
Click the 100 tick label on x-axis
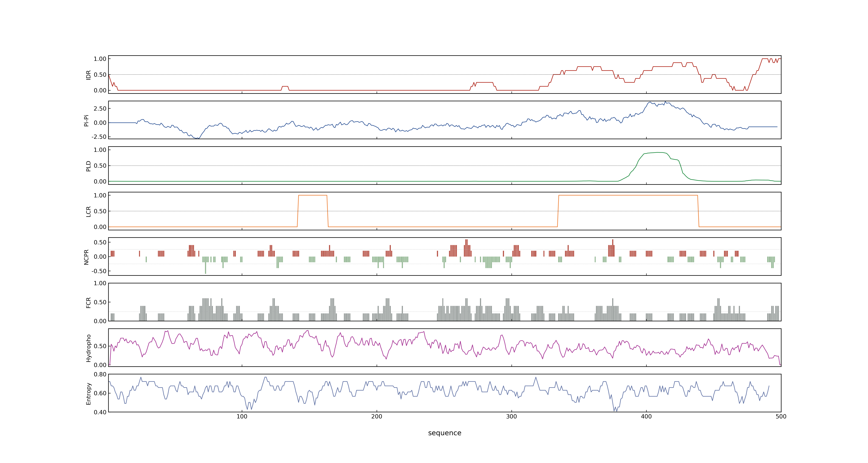pos(242,416)
